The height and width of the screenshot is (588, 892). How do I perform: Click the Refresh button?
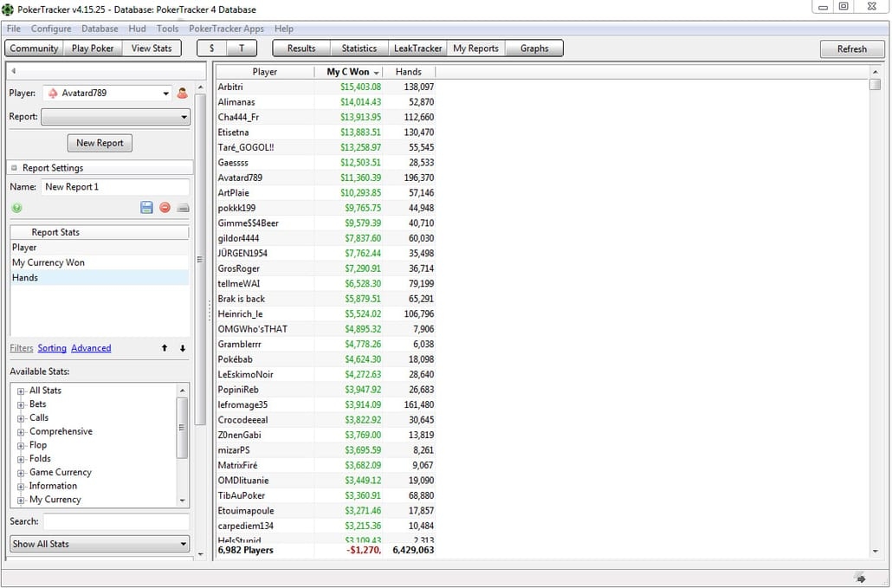coord(852,48)
